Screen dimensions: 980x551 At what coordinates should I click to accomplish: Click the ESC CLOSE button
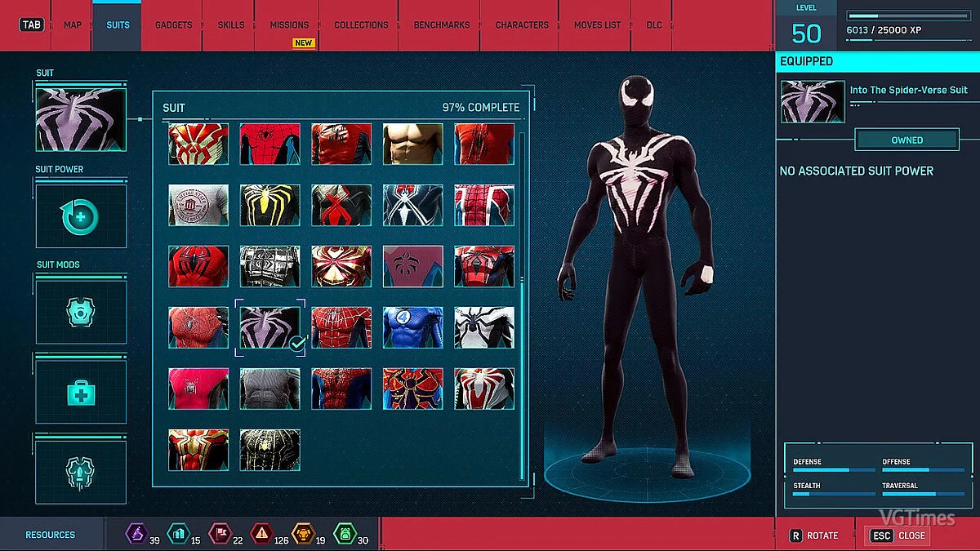click(899, 535)
